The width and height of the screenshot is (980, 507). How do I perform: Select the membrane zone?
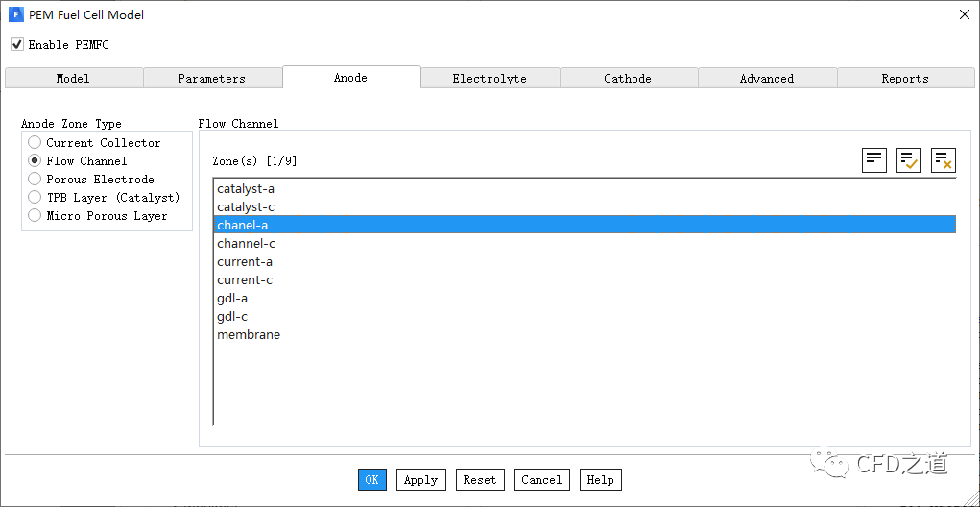(x=585, y=334)
